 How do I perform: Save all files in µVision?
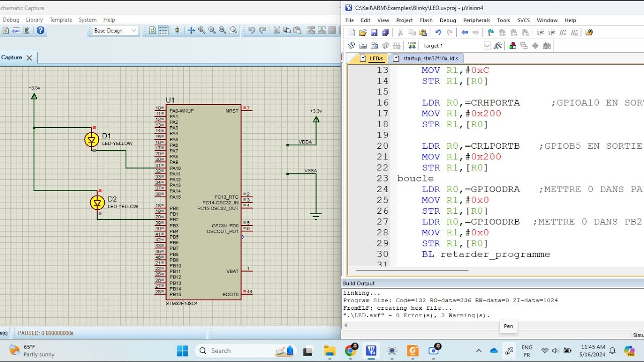coord(385,33)
